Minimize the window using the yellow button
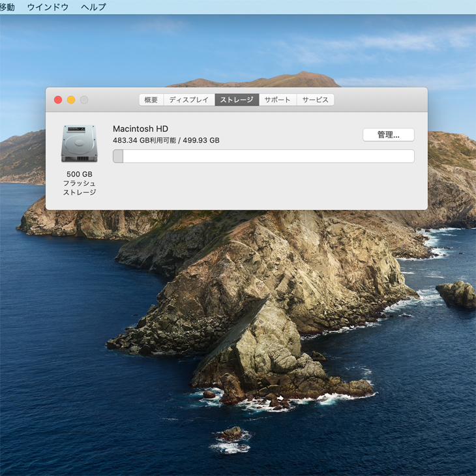 tap(71, 100)
